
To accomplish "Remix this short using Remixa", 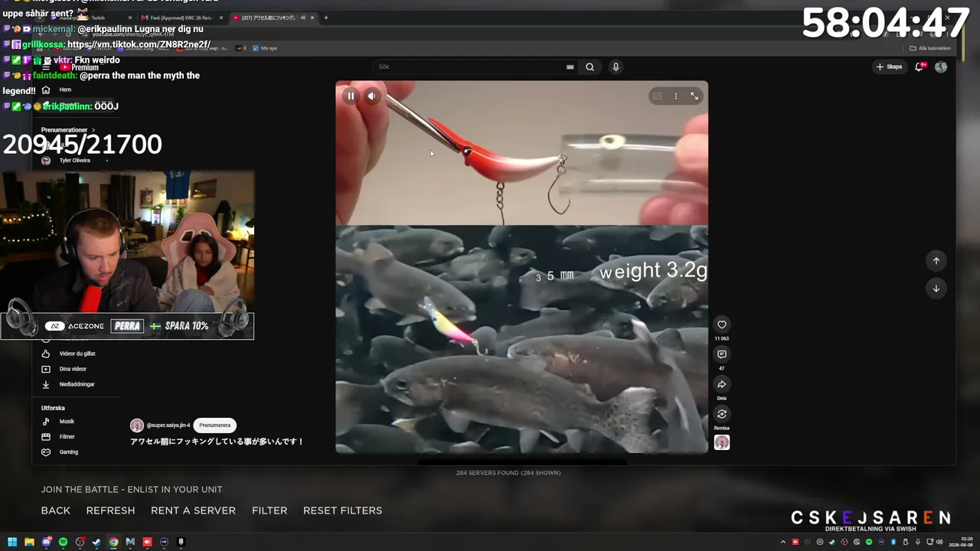I will pyautogui.click(x=721, y=414).
